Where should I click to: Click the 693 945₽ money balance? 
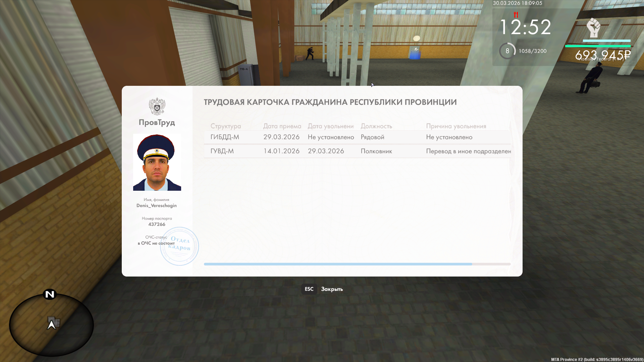pos(603,55)
